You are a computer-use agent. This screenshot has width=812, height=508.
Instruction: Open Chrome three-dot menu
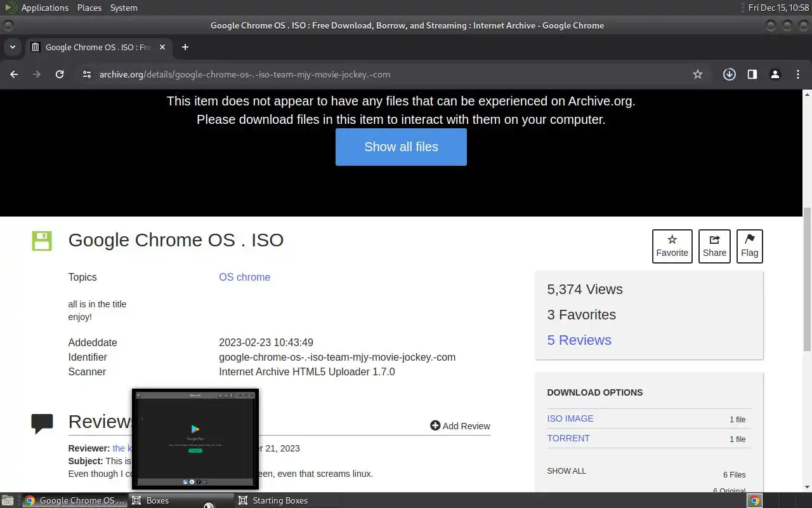point(798,74)
